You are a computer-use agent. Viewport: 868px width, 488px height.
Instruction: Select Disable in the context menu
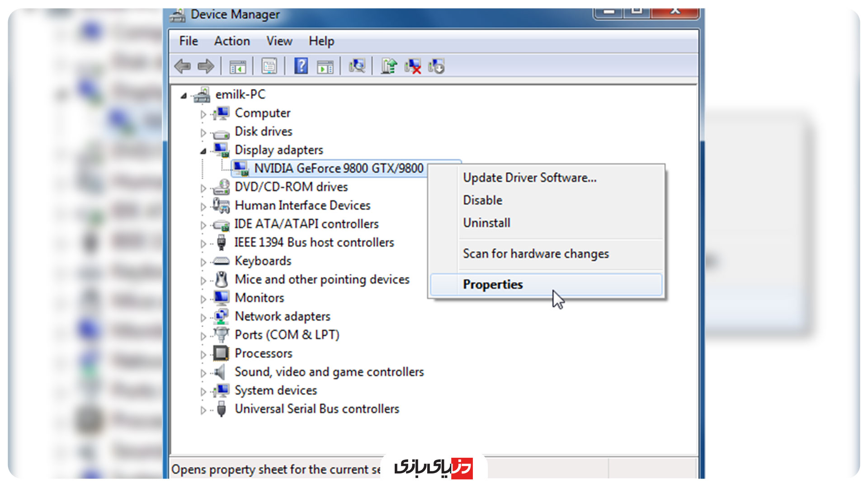[x=482, y=200]
